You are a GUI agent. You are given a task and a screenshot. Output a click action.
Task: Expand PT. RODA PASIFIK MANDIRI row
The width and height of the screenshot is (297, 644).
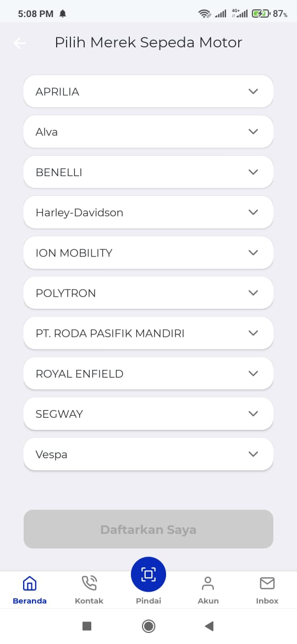pyautogui.click(x=148, y=333)
